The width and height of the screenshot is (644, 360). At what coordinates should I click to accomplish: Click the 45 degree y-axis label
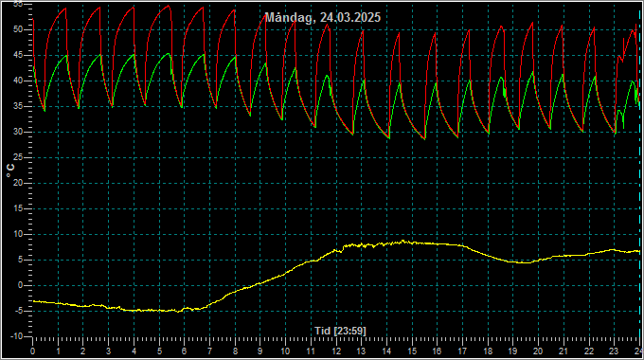pyautogui.click(x=18, y=55)
